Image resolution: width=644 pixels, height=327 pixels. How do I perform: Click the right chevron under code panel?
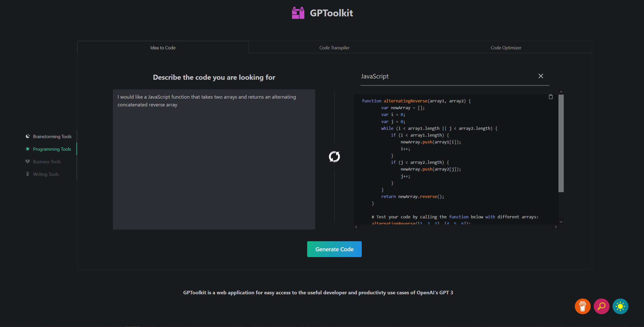coord(556,227)
